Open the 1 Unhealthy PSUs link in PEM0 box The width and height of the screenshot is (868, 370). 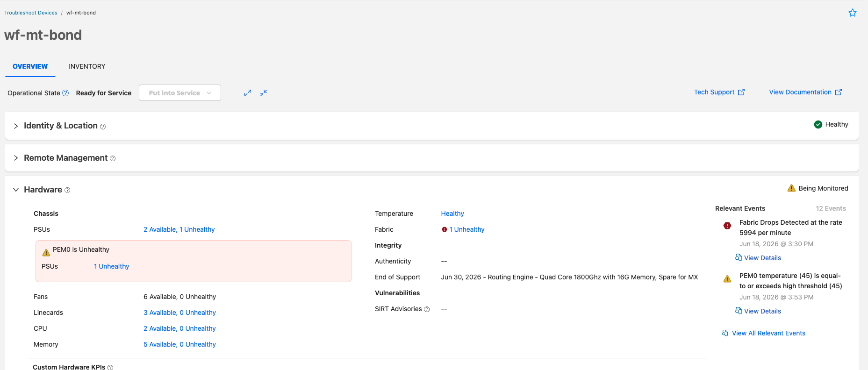point(111,266)
